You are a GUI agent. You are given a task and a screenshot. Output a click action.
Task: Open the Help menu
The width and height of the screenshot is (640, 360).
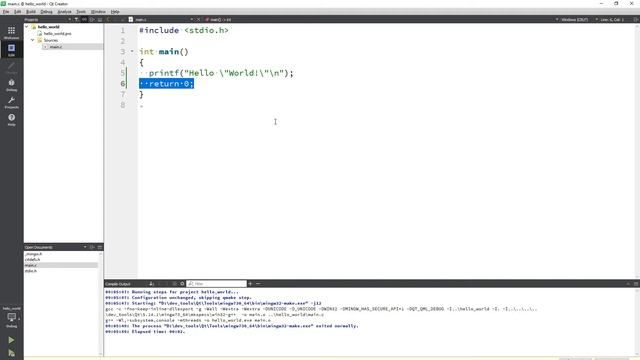coord(115,12)
